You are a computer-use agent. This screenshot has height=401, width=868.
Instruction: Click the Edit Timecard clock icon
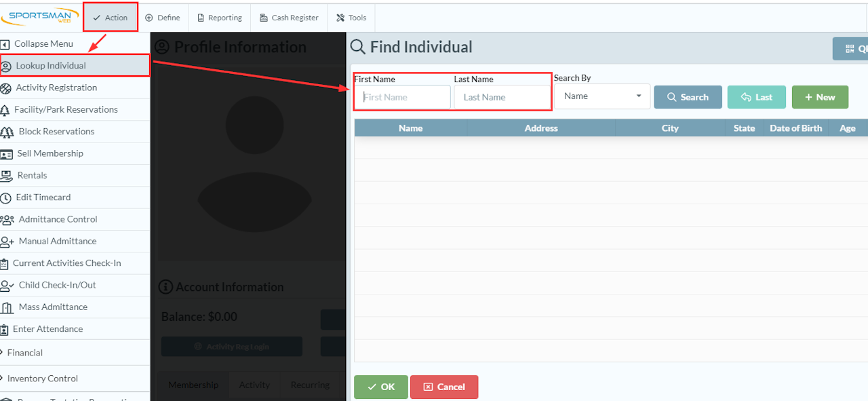click(6, 198)
